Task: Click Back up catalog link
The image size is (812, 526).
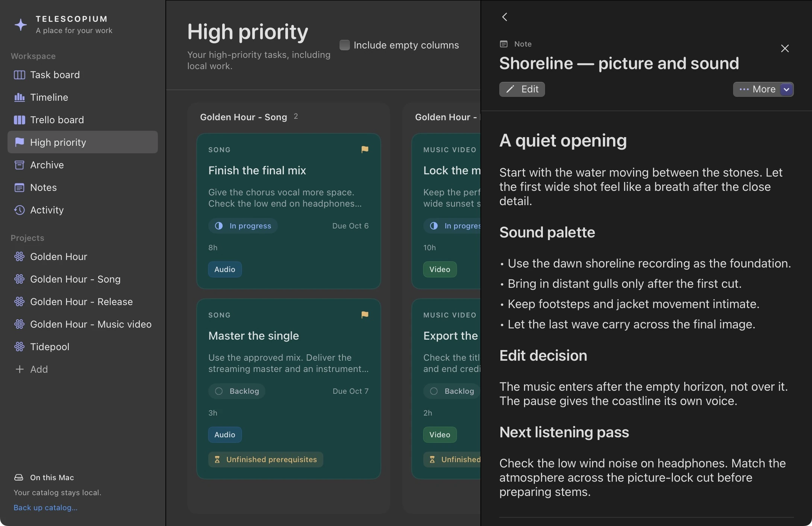Action: (x=45, y=508)
